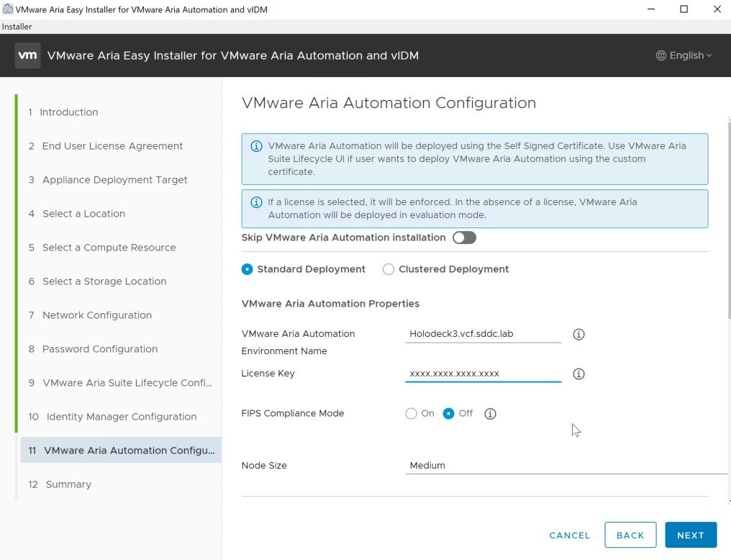The image size is (731, 560).
Task: Go to step 12 Summary
Action: 60,484
